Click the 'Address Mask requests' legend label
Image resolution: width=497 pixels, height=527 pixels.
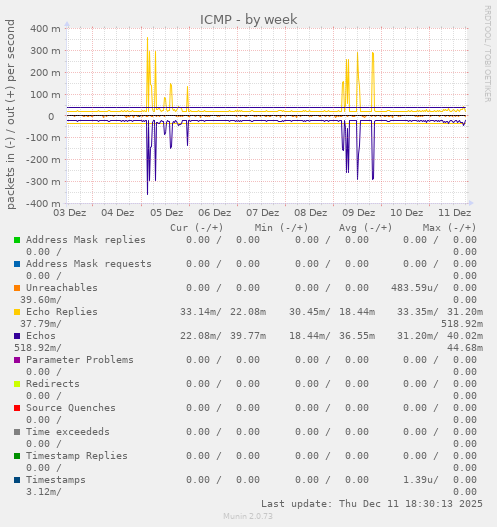click(x=89, y=264)
